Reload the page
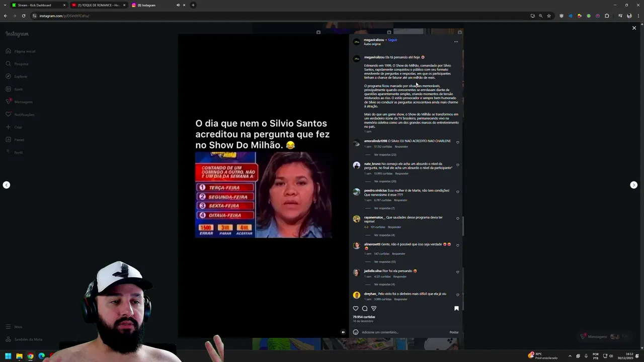This screenshot has height=362, width=644. [23, 16]
